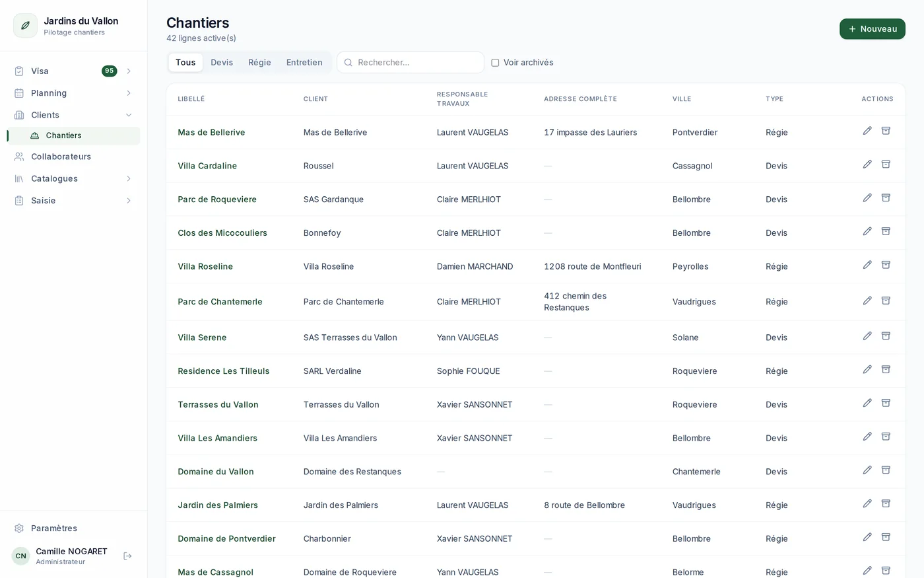Expand the Saisie sidebar section
The width and height of the screenshot is (924, 578).
pyautogui.click(x=129, y=201)
